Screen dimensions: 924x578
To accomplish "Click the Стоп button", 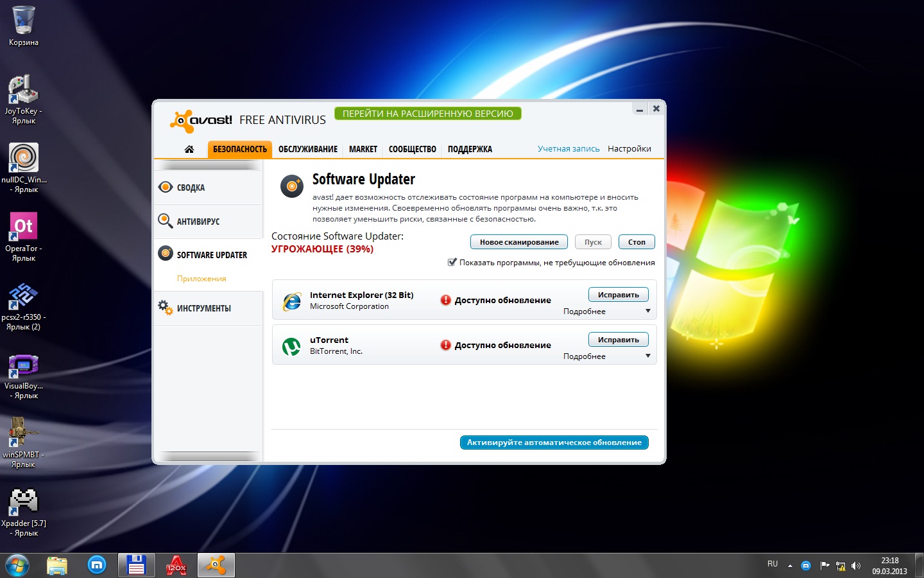I will (x=637, y=242).
